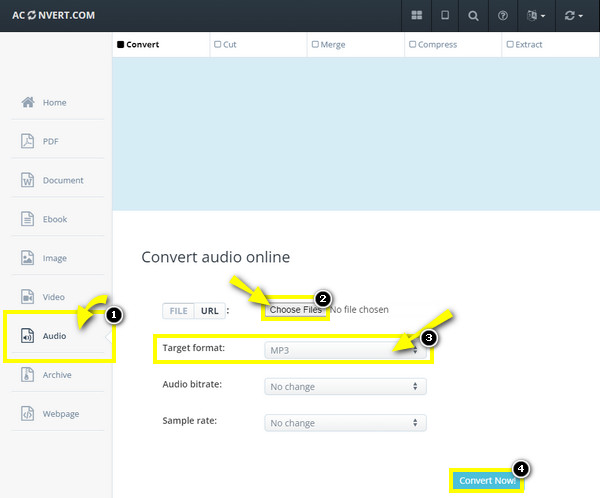Open the Audio bitrate dropdown
This screenshot has height=498, width=600.
[345, 387]
